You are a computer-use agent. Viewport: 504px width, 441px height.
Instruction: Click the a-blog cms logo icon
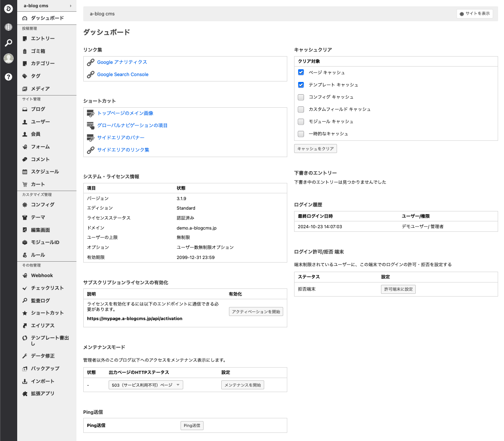8,9
